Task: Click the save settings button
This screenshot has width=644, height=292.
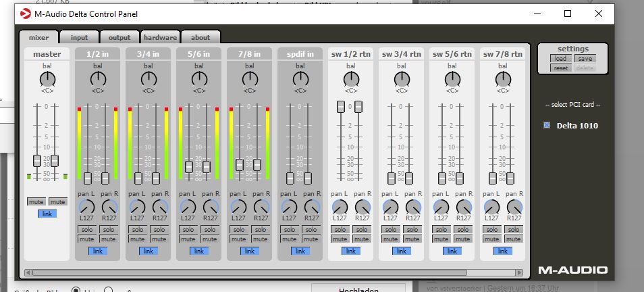Action: [x=585, y=59]
